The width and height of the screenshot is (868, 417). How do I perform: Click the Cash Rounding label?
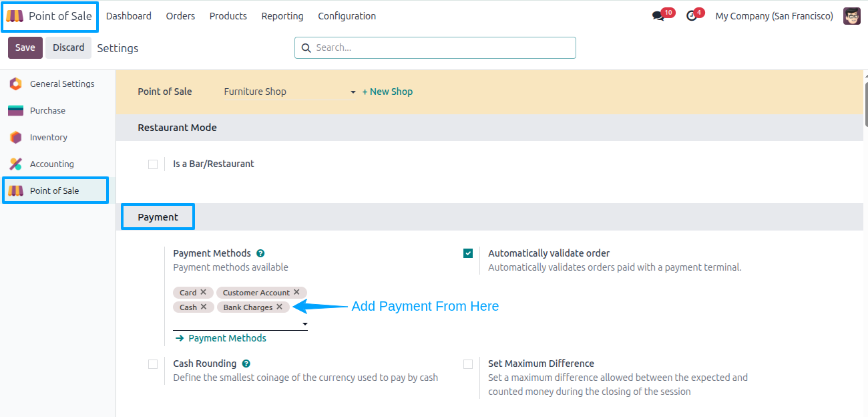click(204, 364)
